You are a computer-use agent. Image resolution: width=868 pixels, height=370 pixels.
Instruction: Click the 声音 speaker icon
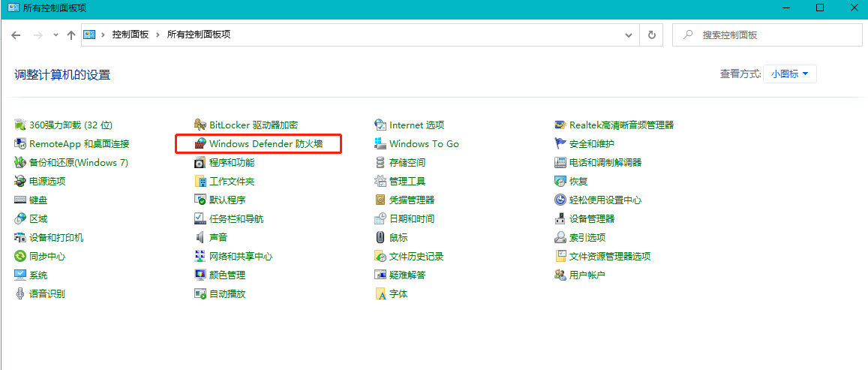[200, 237]
